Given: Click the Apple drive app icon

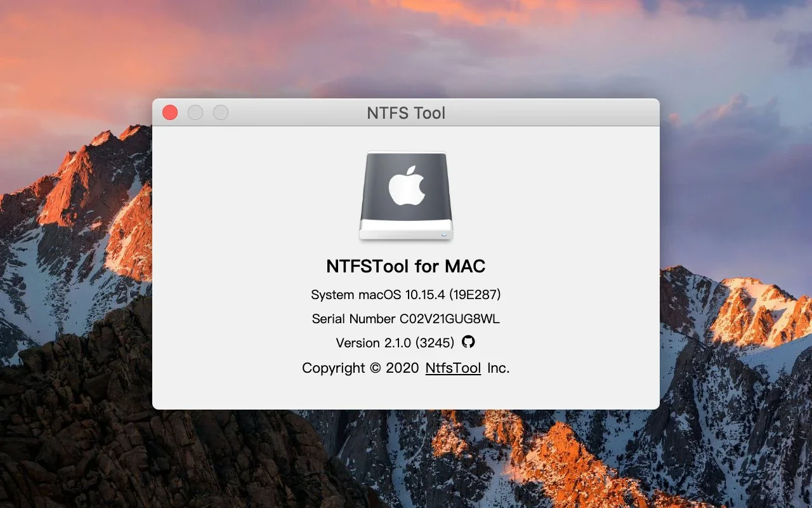Looking at the screenshot, I should pos(406,196).
